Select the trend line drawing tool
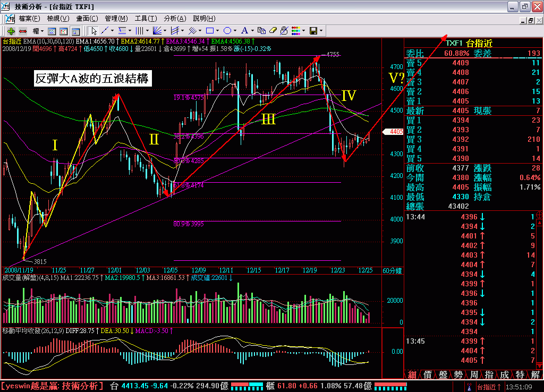544x392 pixels. point(105,31)
